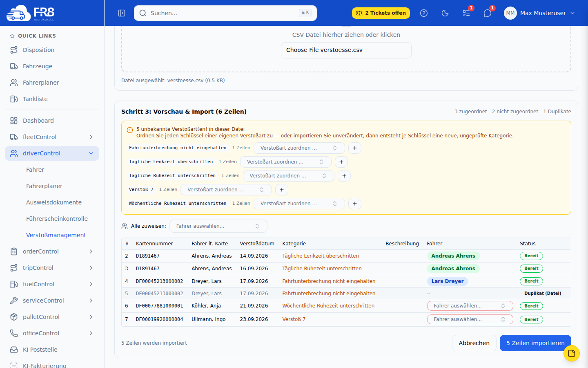
Task: Open the help question-mark icon
Action: tap(424, 13)
